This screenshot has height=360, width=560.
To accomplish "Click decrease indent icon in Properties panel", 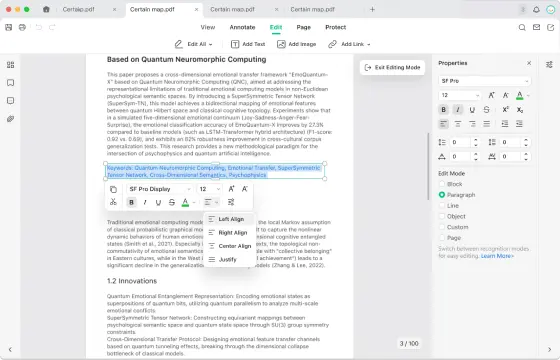I will pos(519,124).
